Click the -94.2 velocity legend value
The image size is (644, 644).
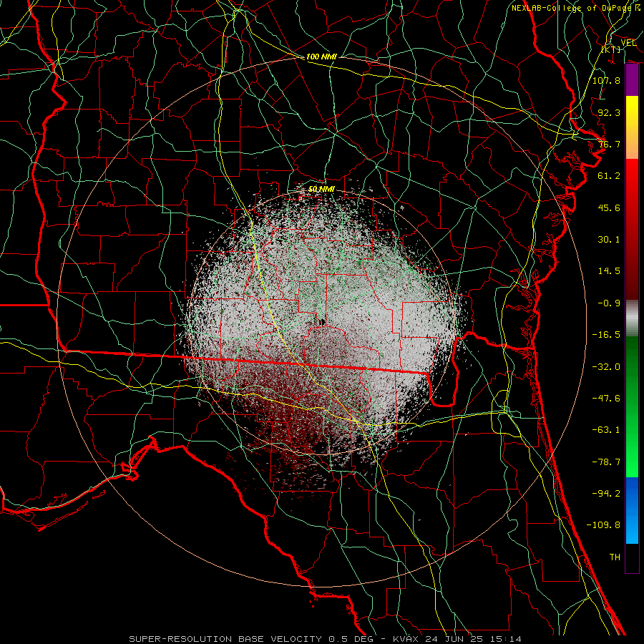coord(606,493)
